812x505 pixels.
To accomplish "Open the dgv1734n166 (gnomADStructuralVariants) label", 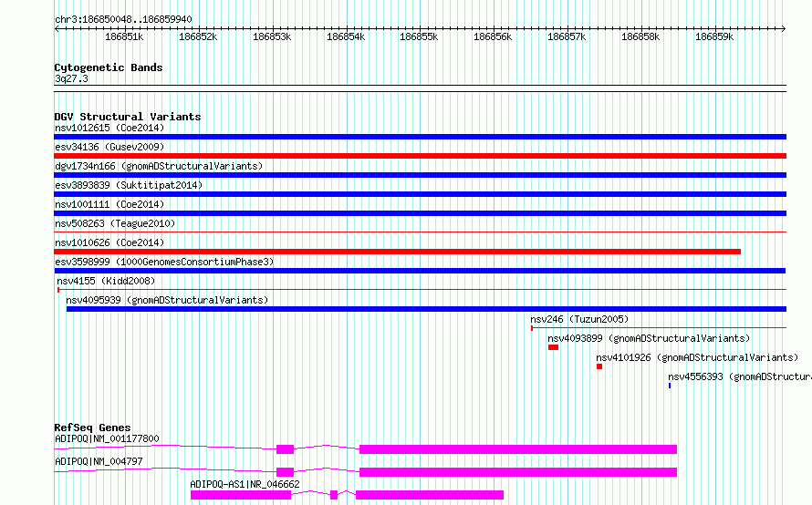I will [159, 166].
